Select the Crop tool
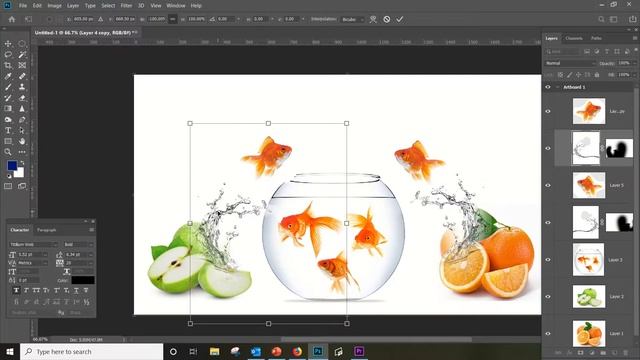This screenshot has width=640, height=360. (8, 65)
